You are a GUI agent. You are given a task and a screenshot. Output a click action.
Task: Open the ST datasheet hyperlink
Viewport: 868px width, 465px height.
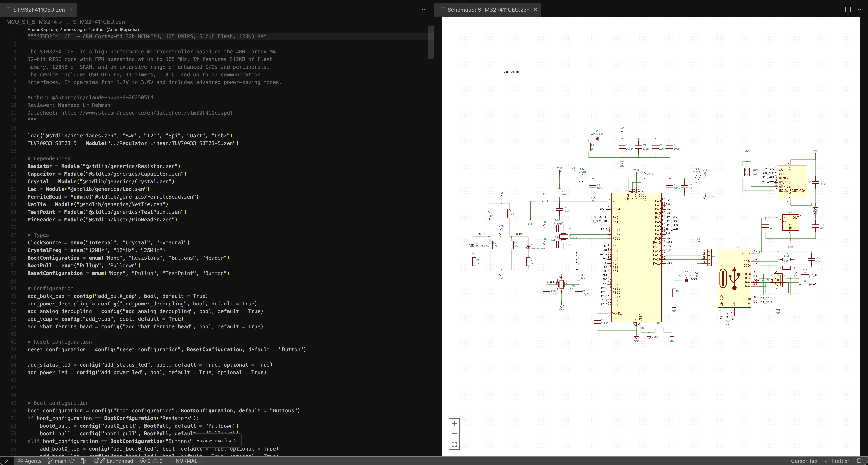[147, 113]
